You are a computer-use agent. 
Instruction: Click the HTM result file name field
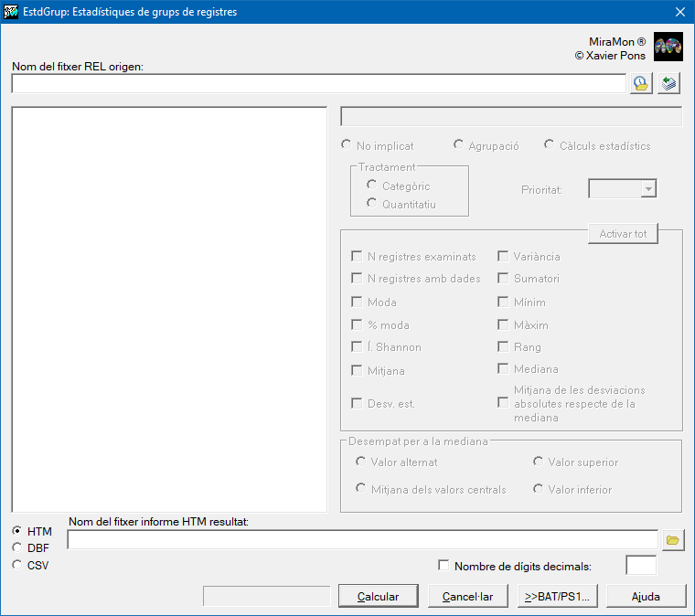362,540
